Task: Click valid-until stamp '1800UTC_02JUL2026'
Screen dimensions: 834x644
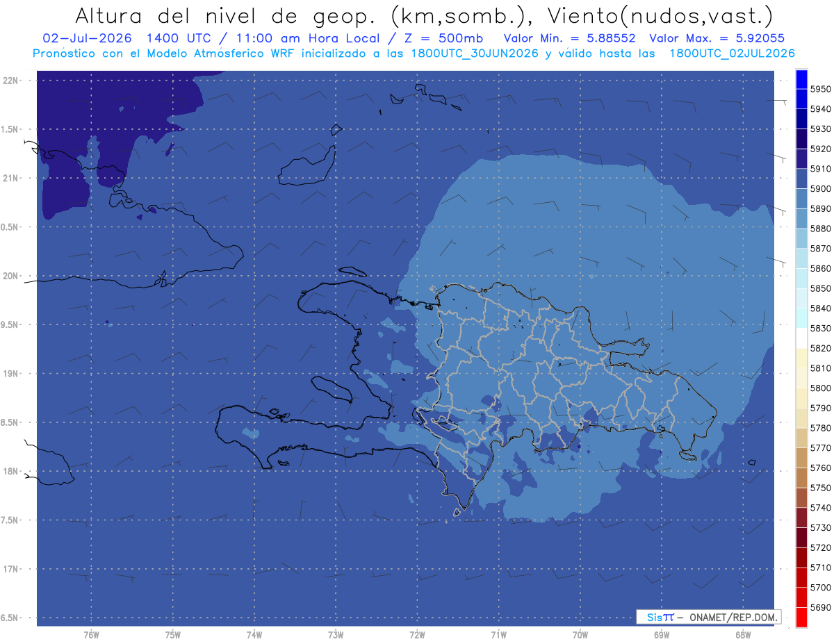Action: point(732,53)
